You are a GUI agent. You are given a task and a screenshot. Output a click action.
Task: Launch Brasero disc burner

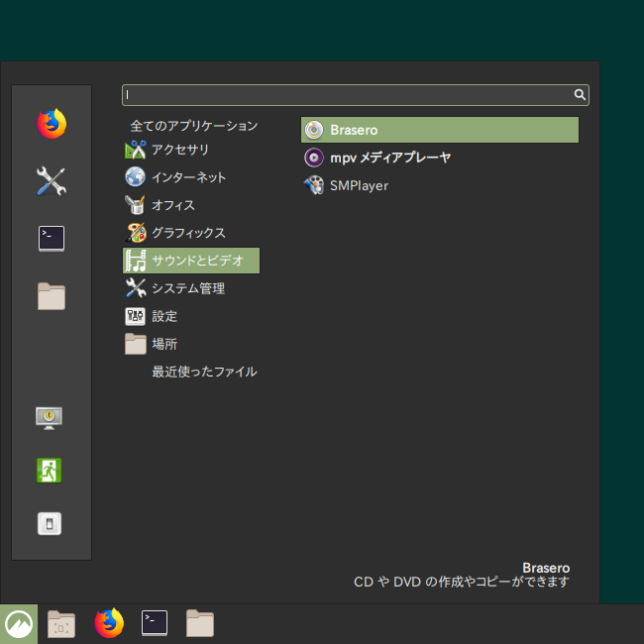[440, 130]
